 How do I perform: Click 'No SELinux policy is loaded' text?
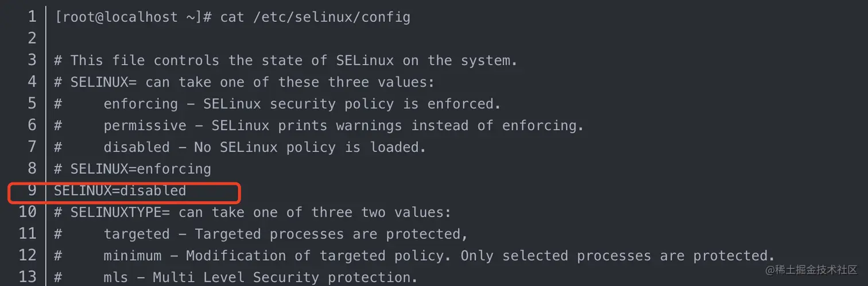coord(310,148)
